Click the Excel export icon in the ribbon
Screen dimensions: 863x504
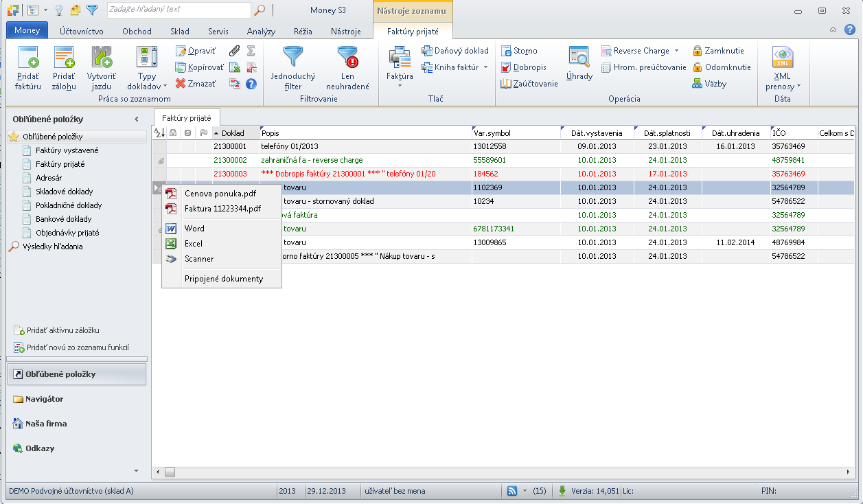(235, 67)
